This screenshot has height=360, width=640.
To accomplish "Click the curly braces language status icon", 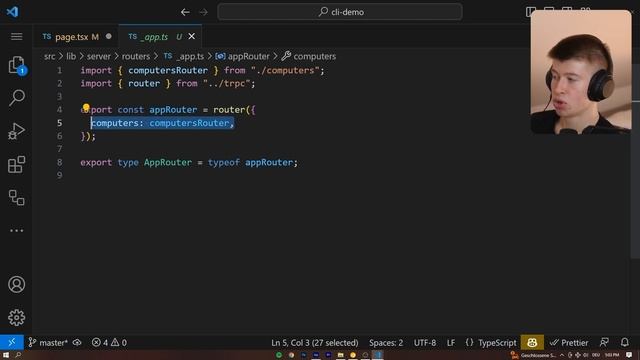I will tap(469, 342).
